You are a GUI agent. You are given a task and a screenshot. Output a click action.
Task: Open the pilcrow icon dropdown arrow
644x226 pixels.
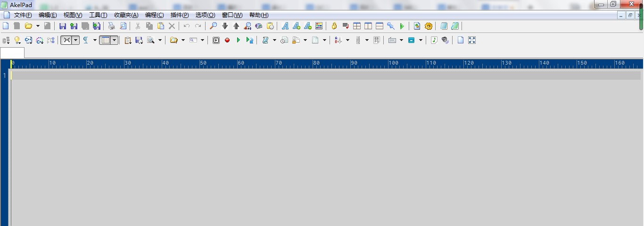coord(95,40)
